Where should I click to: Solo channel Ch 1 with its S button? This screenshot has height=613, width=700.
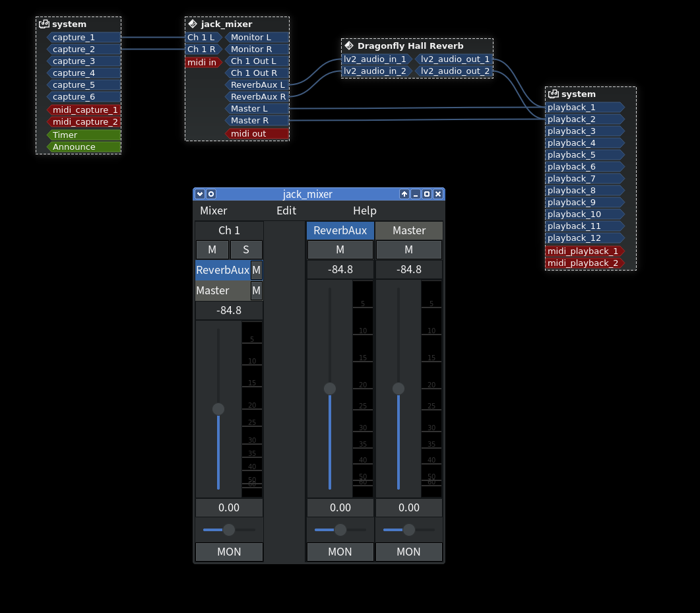click(246, 249)
